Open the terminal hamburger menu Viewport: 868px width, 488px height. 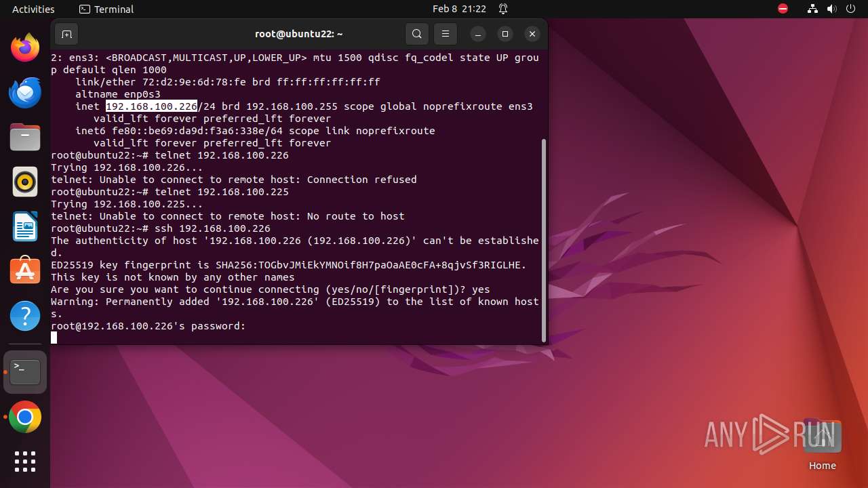(x=445, y=34)
